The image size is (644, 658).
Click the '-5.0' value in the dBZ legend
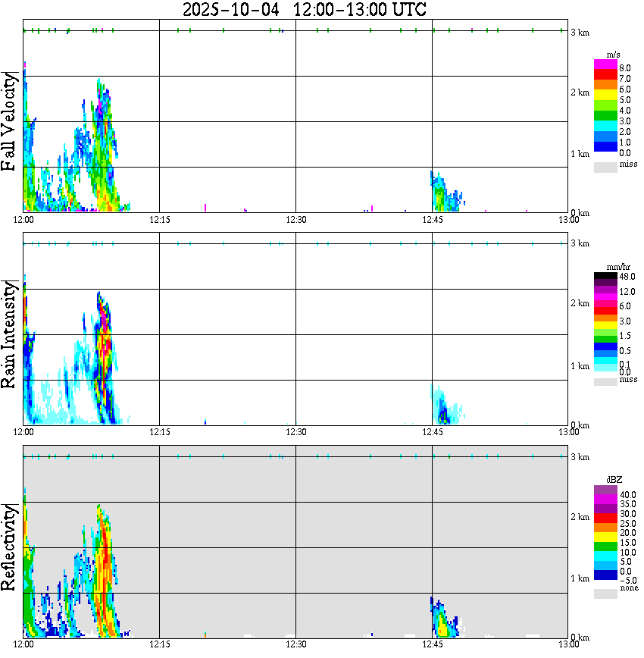(x=628, y=581)
